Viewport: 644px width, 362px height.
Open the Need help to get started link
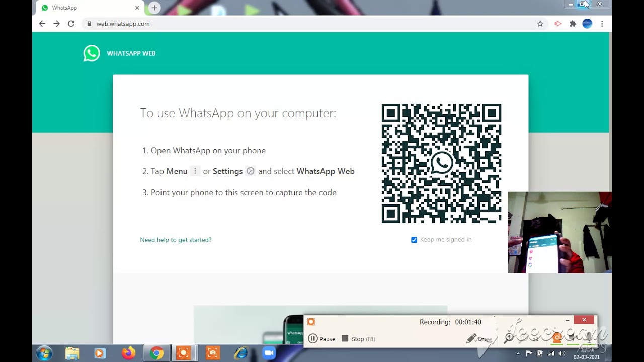176,240
